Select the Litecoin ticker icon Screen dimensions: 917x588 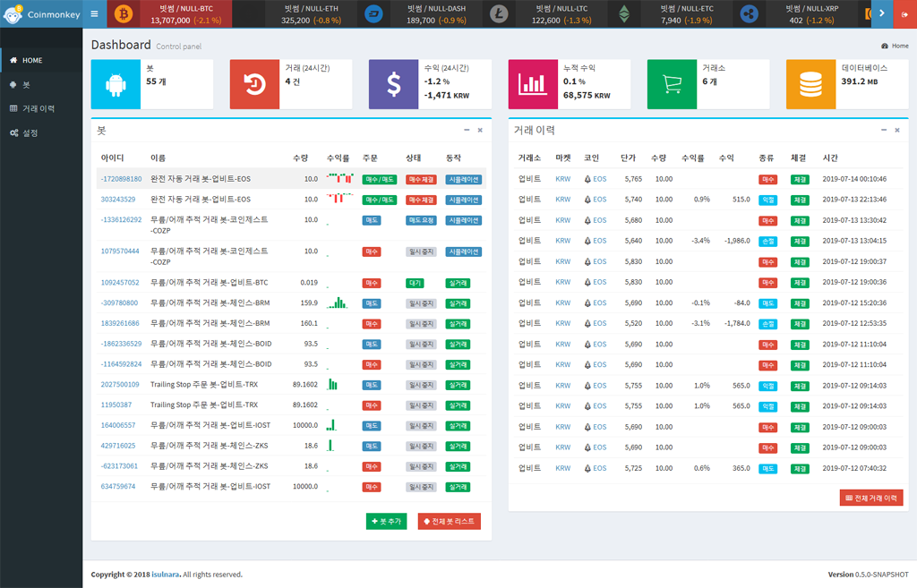[499, 13]
